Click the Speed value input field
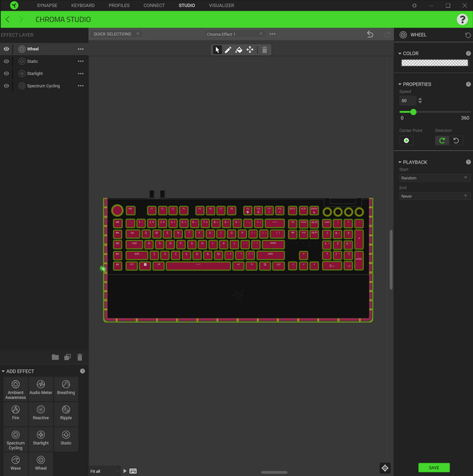473x476 pixels. click(407, 100)
